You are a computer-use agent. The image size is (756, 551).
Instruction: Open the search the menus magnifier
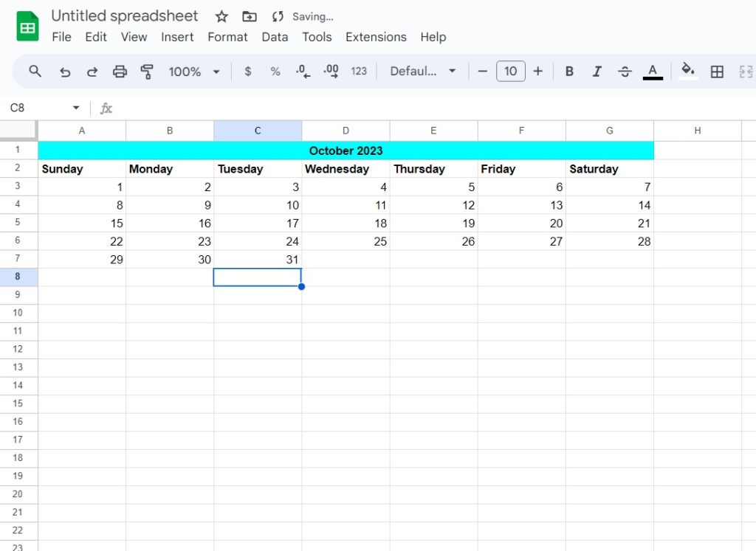point(35,72)
